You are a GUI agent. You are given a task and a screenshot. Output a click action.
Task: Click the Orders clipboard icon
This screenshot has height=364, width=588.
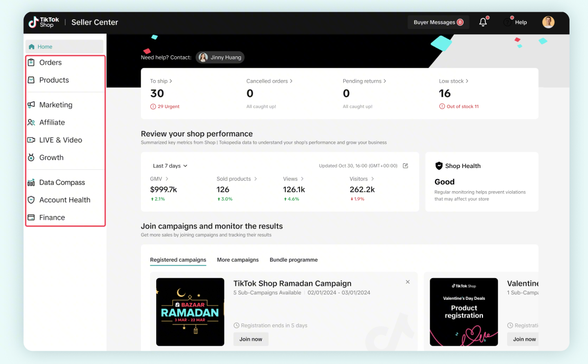(x=31, y=63)
